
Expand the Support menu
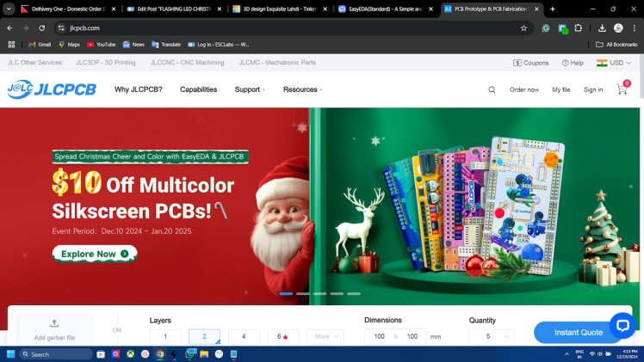click(250, 89)
